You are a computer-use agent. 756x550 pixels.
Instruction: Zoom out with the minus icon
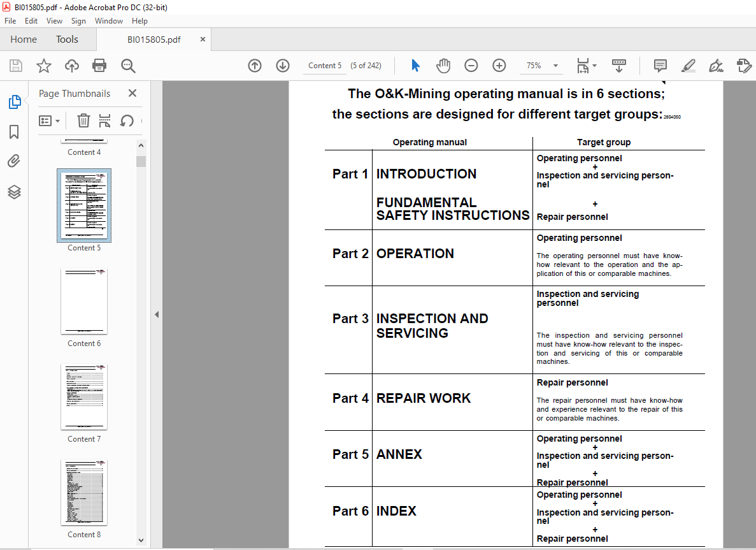[471, 66]
